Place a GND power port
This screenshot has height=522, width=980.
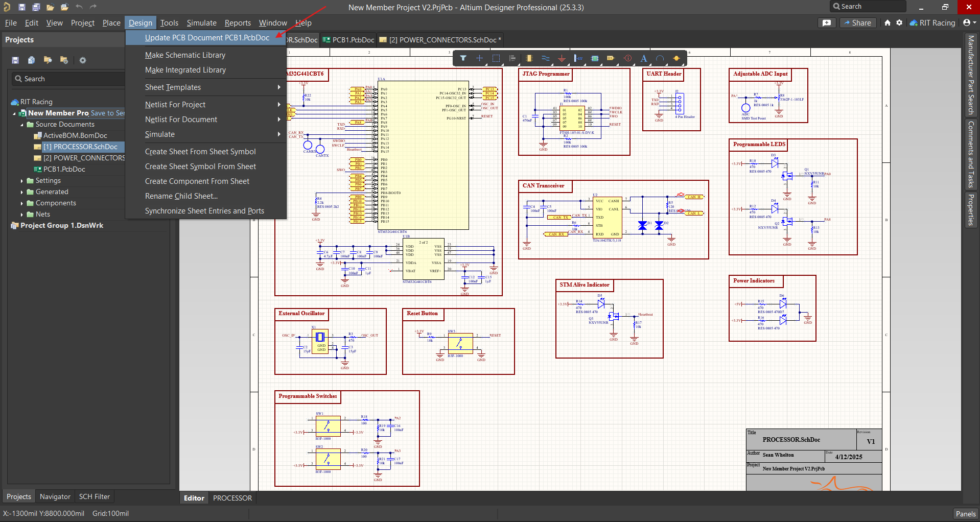coord(562,58)
